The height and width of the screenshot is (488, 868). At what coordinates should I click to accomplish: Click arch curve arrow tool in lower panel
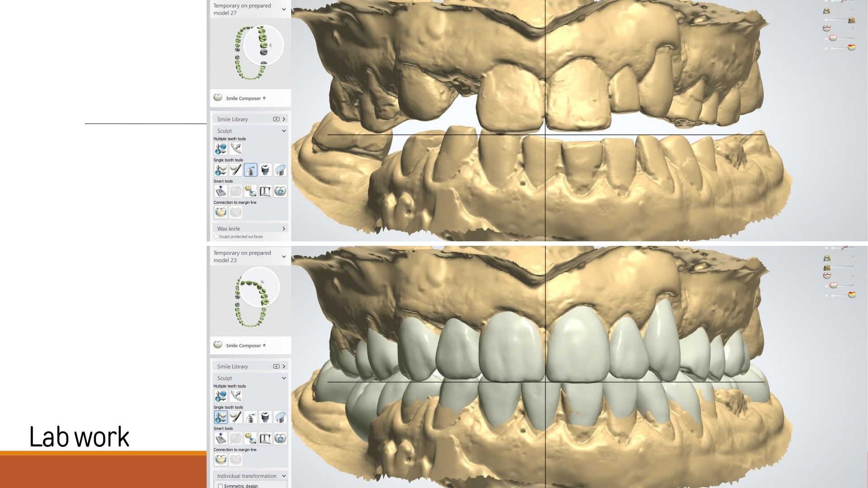coord(236,396)
